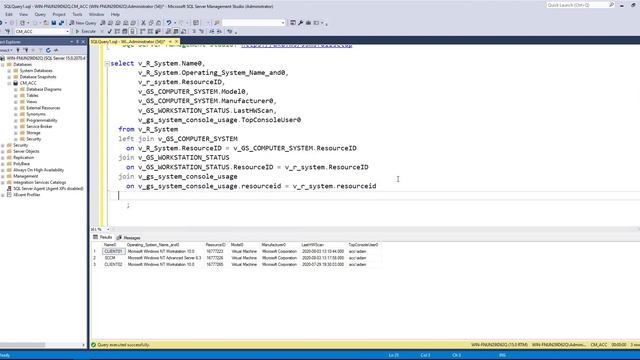Open the CM_ACC database dropdown
640x360 pixels.
(67, 31)
